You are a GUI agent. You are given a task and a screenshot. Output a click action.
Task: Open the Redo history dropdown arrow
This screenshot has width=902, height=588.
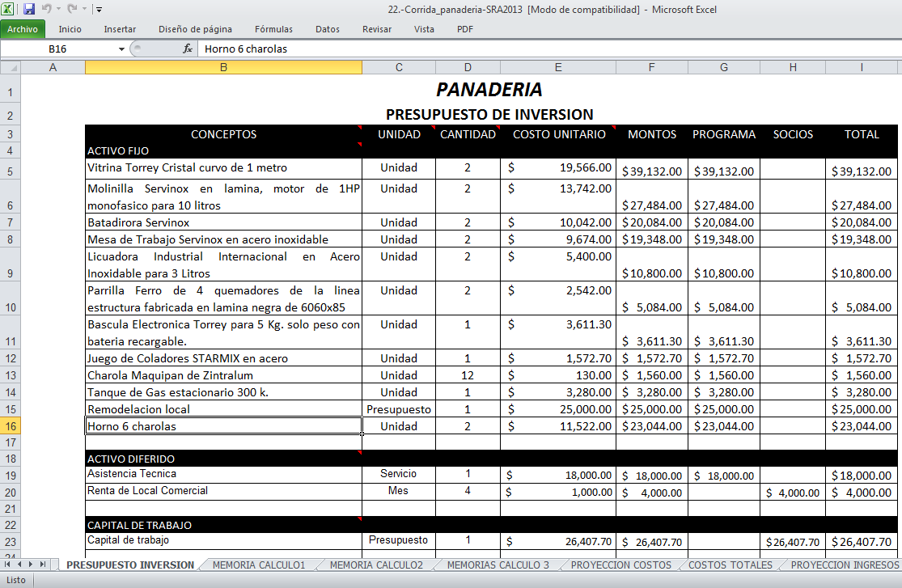coord(84,9)
